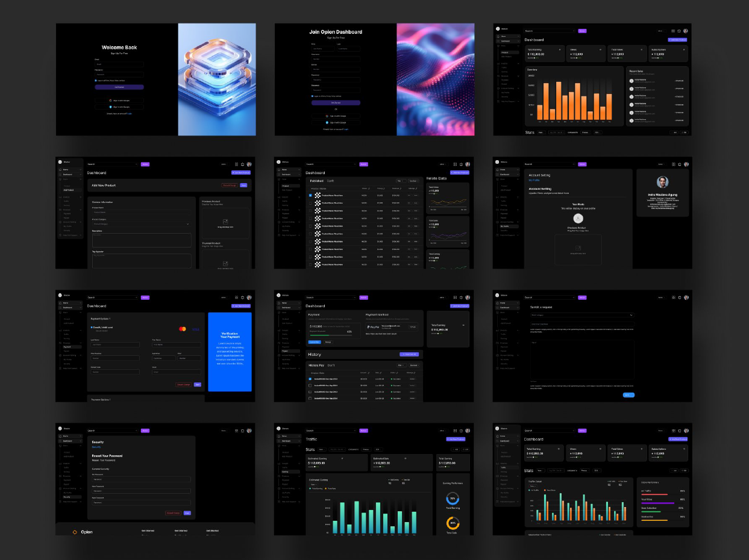
Task: Switch to the Draft tab beside Published
Action: [x=331, y=181]
